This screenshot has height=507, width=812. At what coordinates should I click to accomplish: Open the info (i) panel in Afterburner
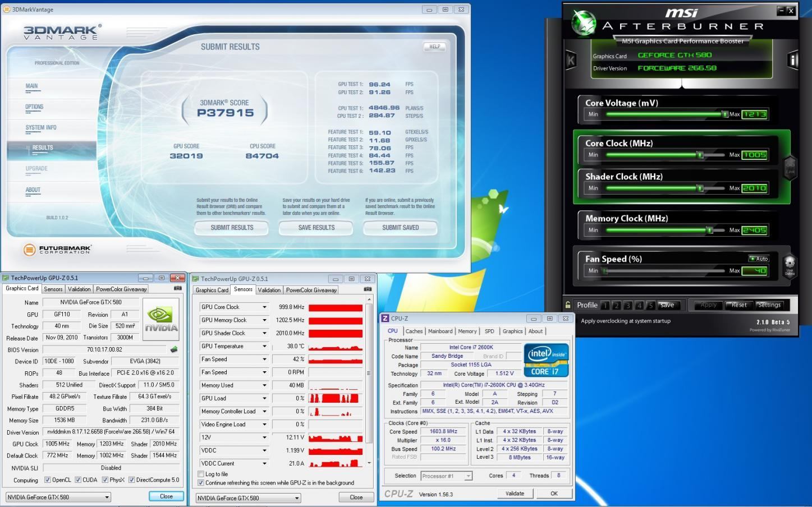pyautogui.click(x=793, y=60)
